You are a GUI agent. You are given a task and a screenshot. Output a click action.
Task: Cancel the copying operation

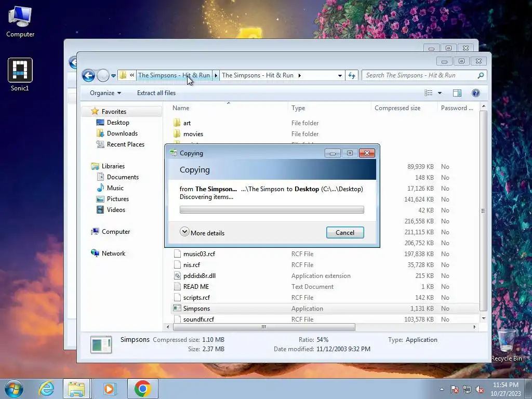345,233
